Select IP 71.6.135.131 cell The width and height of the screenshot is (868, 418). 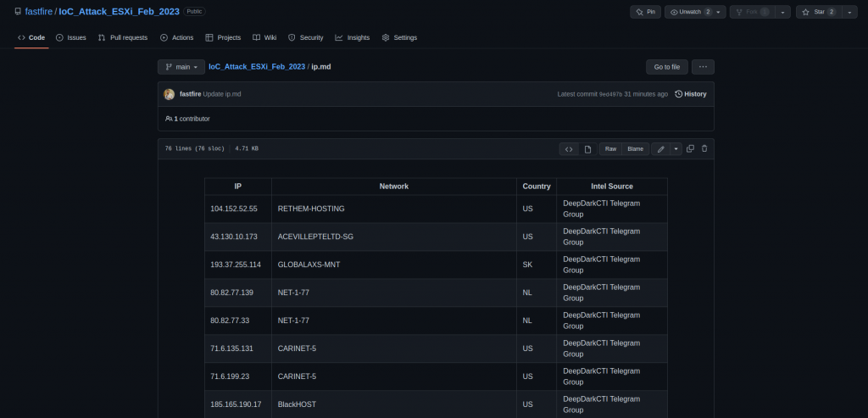point(238,348)
